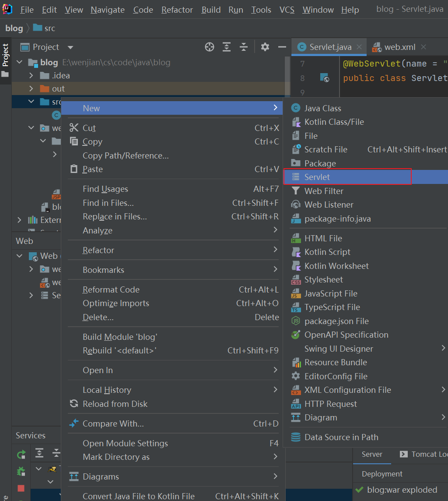The height and width of the screenshot is (501, 448).
Task: Expand the out folder in project tree
Action: (x=31, y=88)
